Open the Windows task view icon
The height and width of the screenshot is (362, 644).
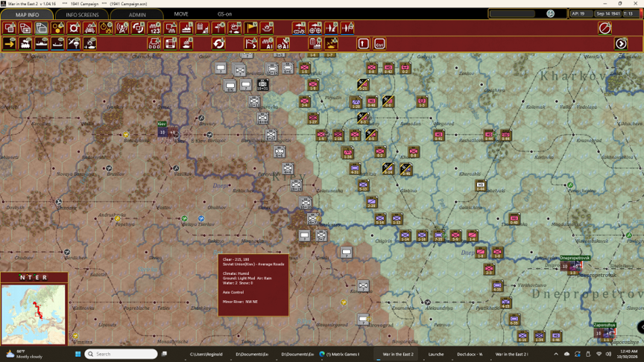(164, 354)
